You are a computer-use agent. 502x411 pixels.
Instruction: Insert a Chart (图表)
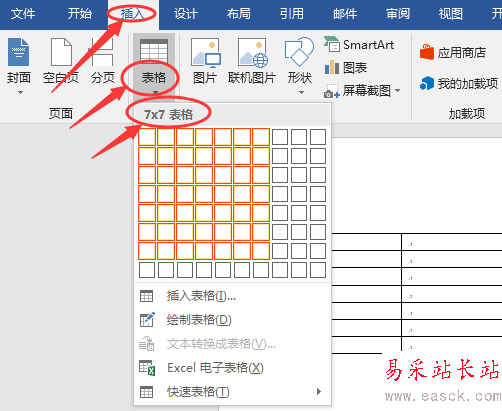click(346, 68)
